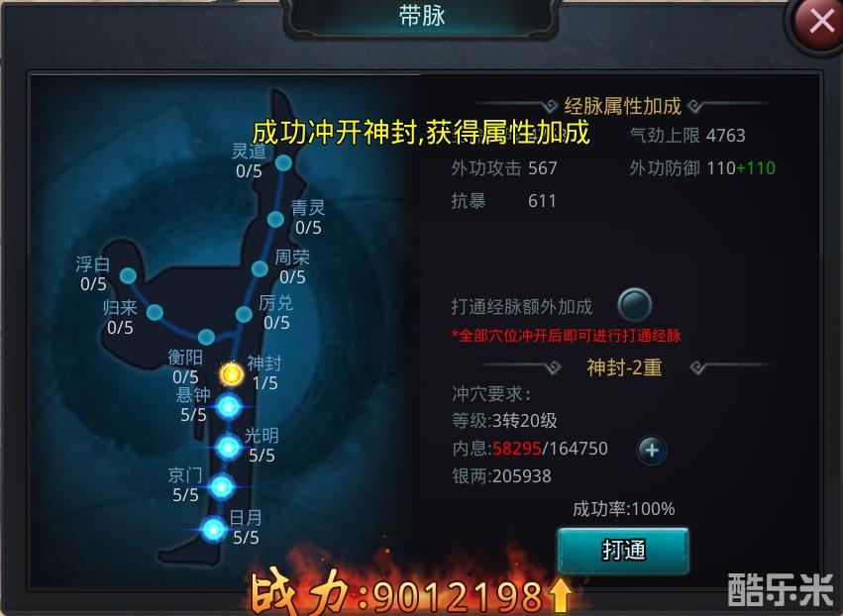Click the 神封-2重 section header
Image resolution: width=843 pixels, height=616 pixels.
(624, 367)
